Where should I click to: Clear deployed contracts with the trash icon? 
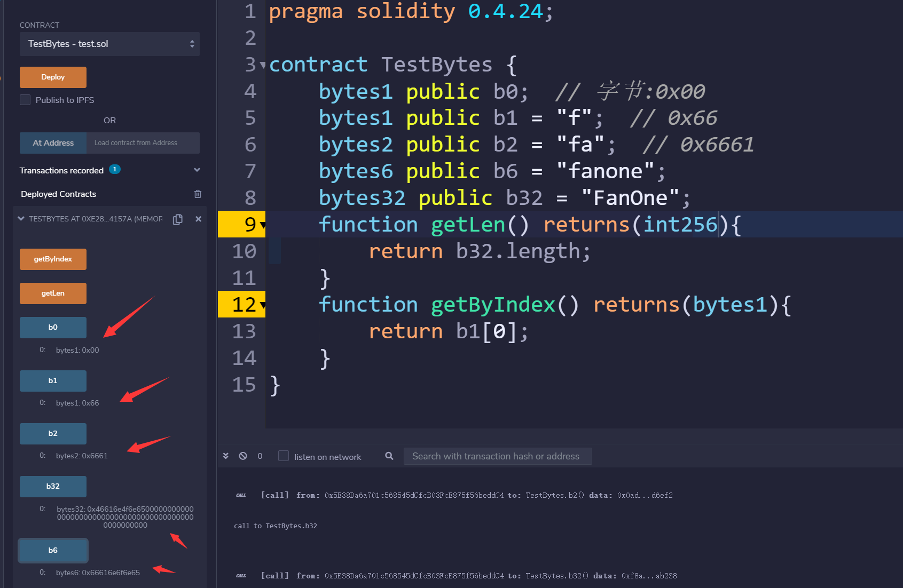[x=198, y=194]
